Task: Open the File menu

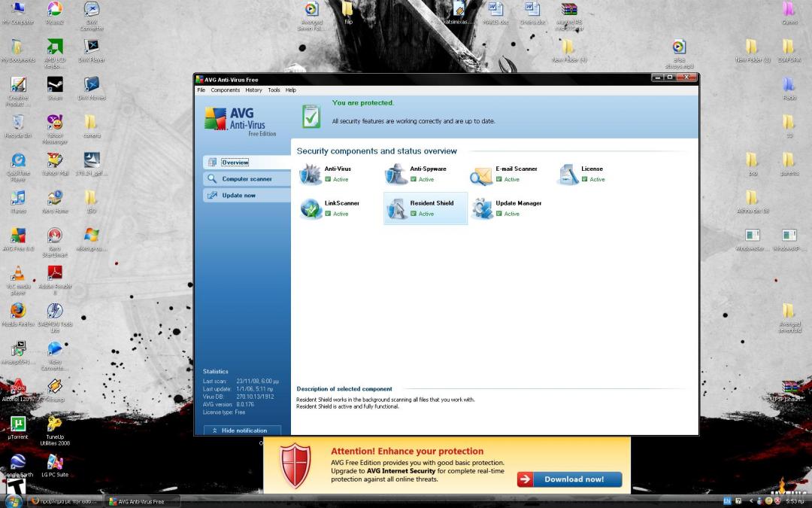Action: 201,90
